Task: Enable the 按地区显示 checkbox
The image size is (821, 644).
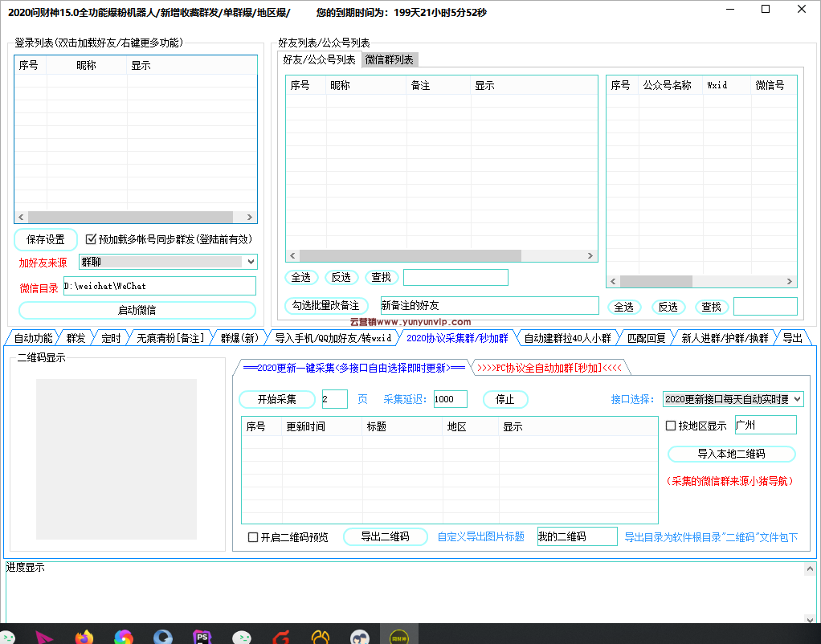Action: (671, 426)
